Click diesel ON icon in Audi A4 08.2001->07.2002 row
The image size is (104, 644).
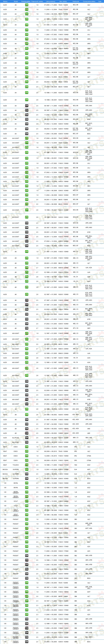[27, 119]
